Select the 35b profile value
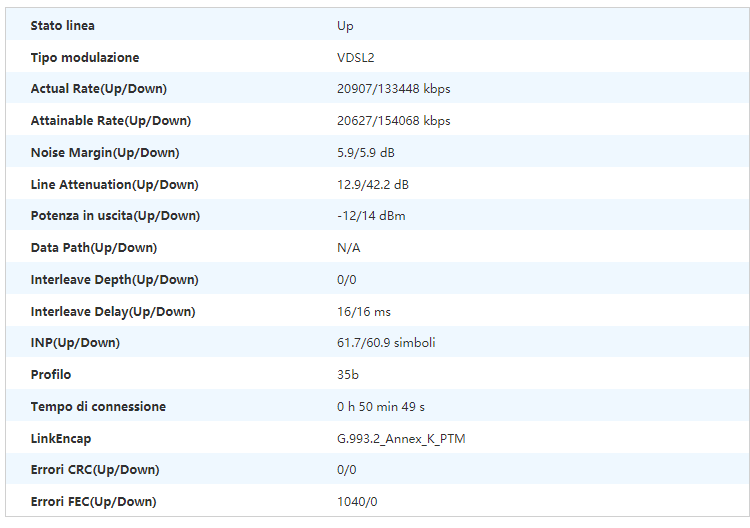Screen dimensions: 750x528 tap(348, 375)
